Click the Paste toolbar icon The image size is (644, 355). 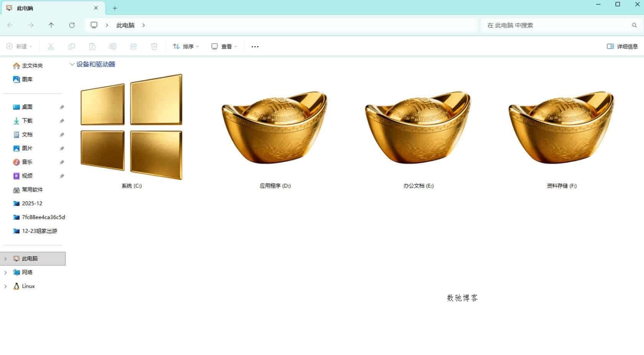click(92, 46)
